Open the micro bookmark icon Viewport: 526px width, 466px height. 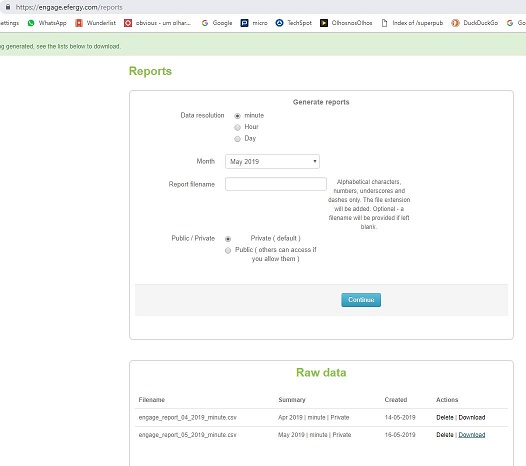tap(245, 23)
